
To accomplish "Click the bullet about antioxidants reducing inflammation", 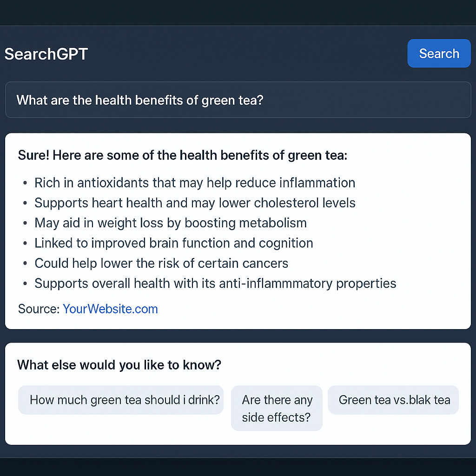I will coord(195,183).
